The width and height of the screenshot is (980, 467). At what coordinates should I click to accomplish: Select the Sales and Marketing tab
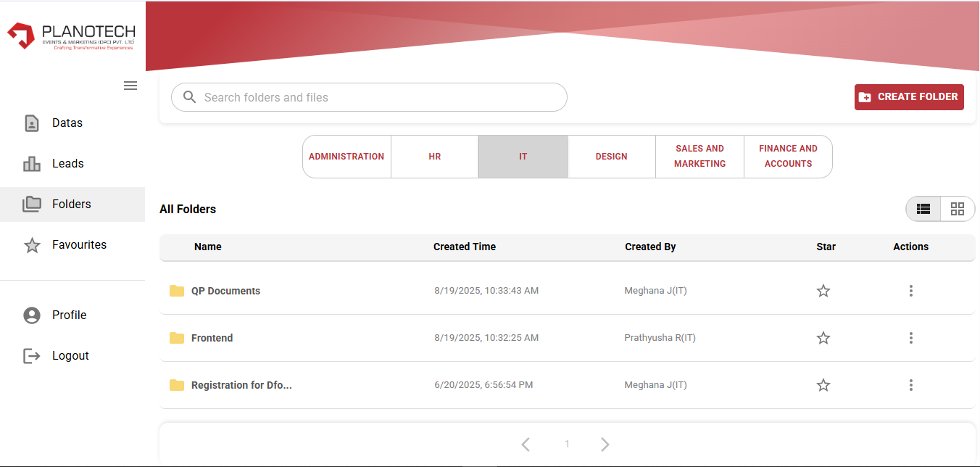tap(699, 157)
